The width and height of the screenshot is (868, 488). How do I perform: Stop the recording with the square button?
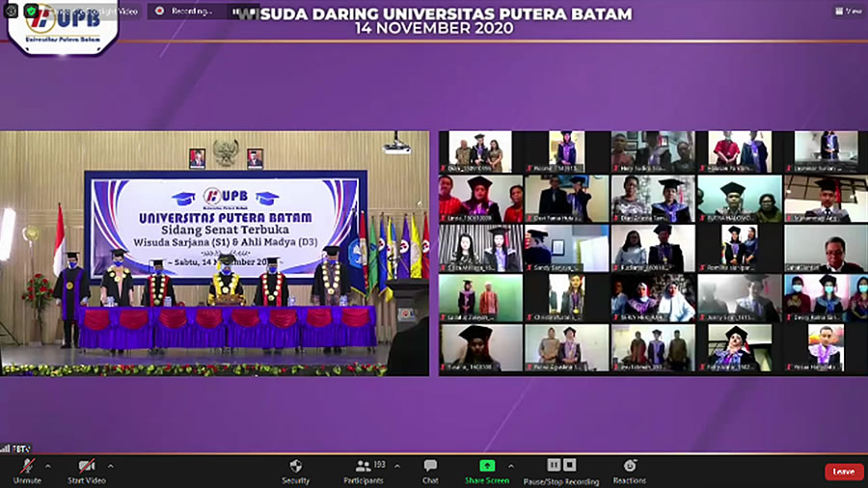pyautogui.click(x=569, y=465)
